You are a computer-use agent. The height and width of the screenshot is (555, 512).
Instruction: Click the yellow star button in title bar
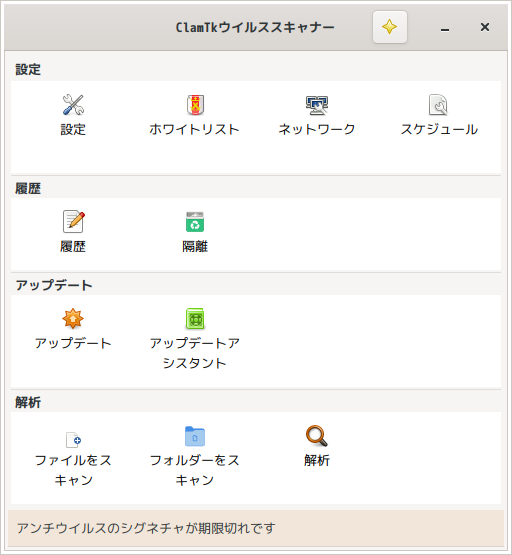[390, 27]
